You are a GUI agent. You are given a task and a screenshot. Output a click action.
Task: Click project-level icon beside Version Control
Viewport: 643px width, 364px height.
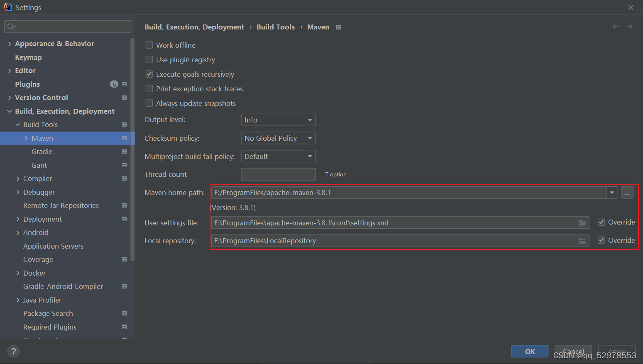(x=124, y=98)
